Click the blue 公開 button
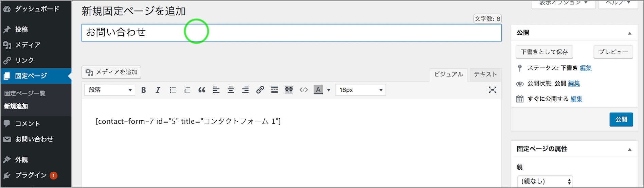 (x=621, y=119)
